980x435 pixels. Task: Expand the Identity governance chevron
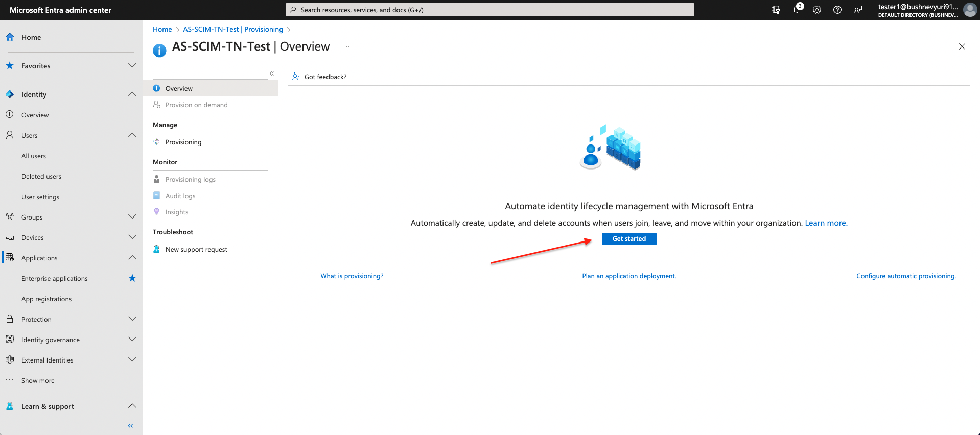(132, 339)
